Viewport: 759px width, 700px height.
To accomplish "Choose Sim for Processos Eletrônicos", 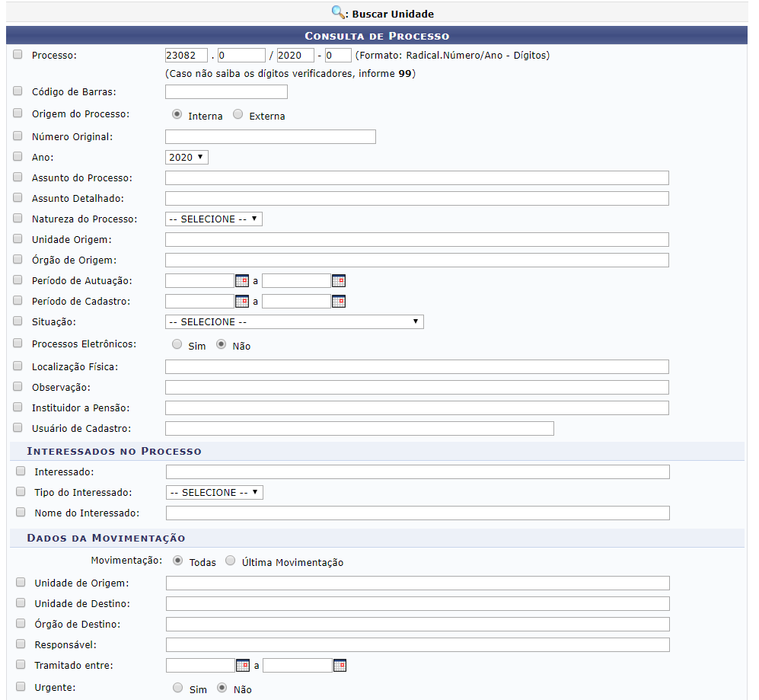I will coord(177,344).
